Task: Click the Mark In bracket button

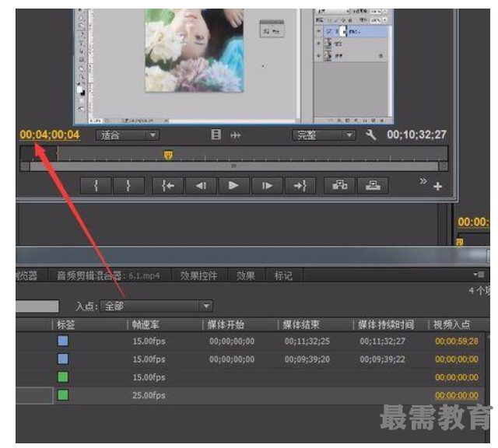Action: 96,185
